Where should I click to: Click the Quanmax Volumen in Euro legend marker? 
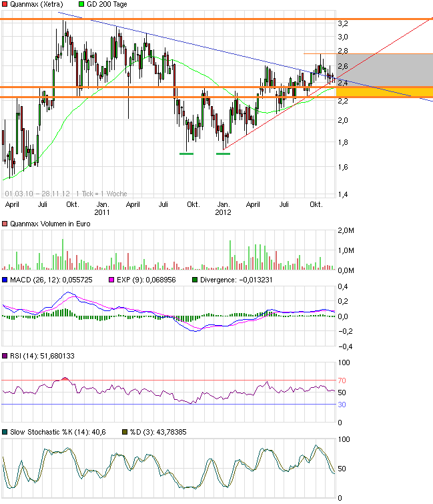5,224
